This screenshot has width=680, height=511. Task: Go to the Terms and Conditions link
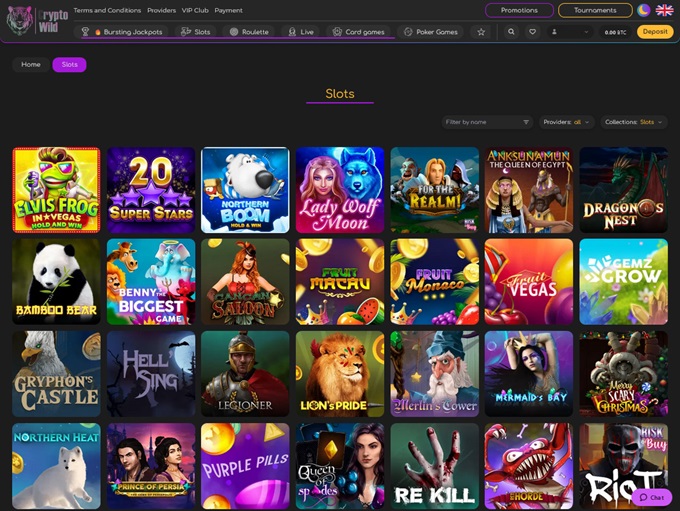click(107, 10)
